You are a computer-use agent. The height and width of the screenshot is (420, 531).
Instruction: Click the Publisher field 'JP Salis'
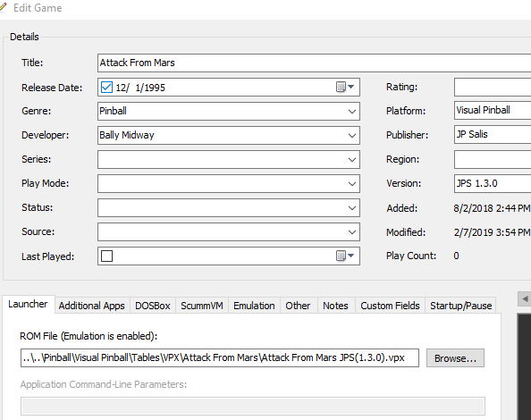coord(493,134)
